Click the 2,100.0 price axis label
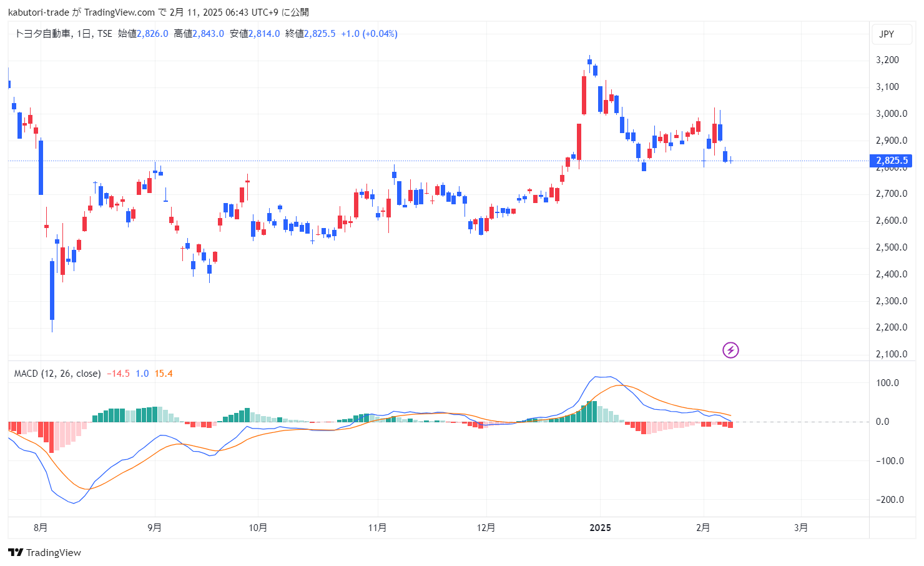924x566 pixels. [x=892, y=354]
